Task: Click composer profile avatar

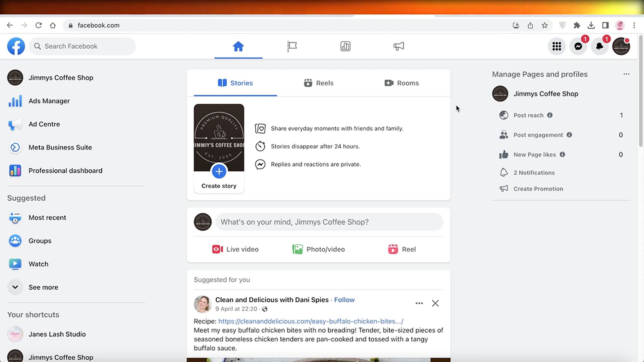Action: point(203,222)
